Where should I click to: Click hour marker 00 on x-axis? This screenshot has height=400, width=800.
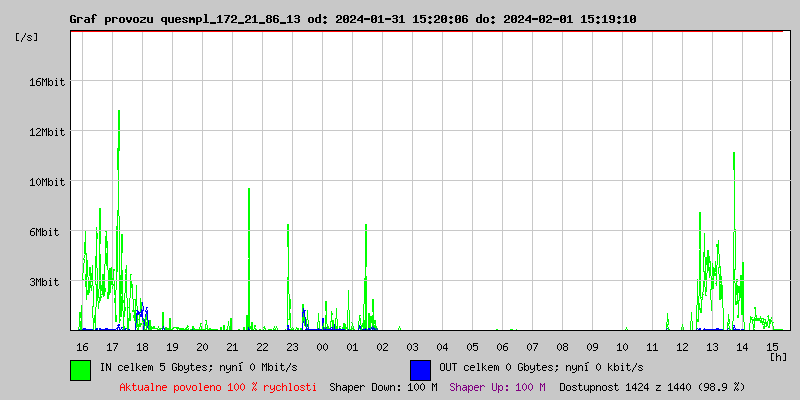[x=322, y=347]
